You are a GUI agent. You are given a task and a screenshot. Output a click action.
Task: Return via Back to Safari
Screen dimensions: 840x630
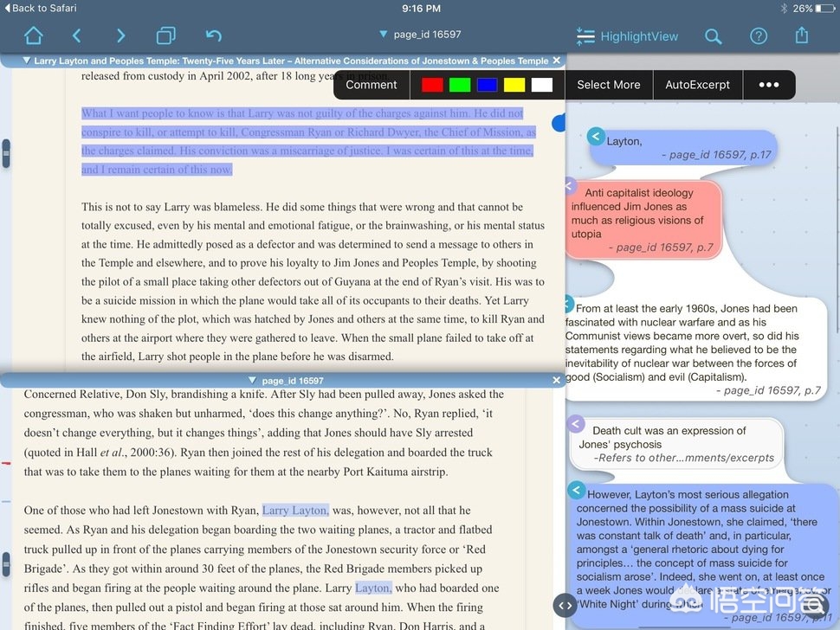(x=40, y=8)
